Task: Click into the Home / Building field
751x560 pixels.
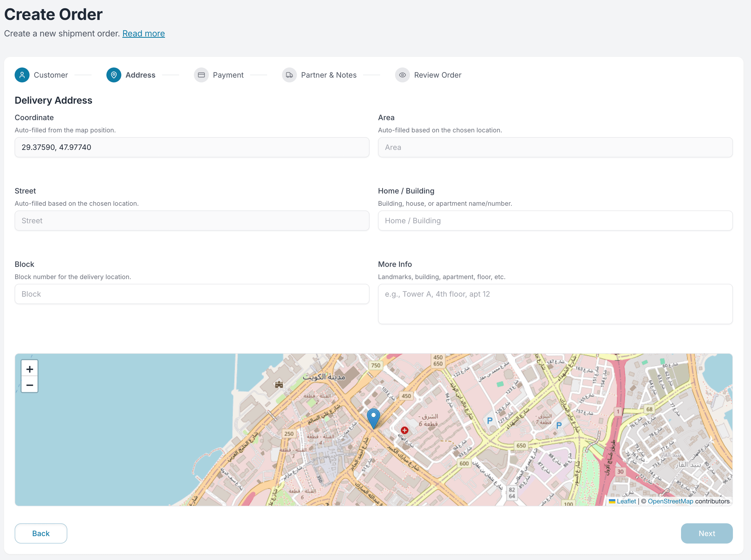Action: coord(555,221)
